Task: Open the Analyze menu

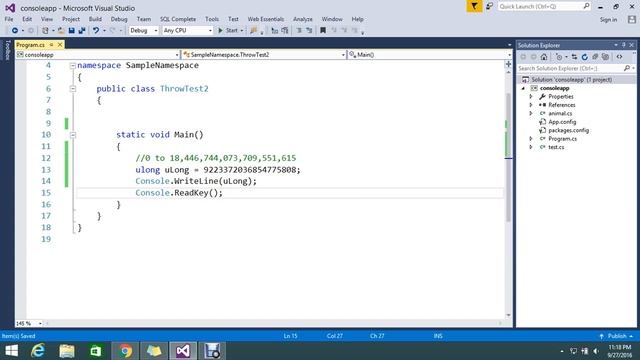Action: (x=302, y=19)
